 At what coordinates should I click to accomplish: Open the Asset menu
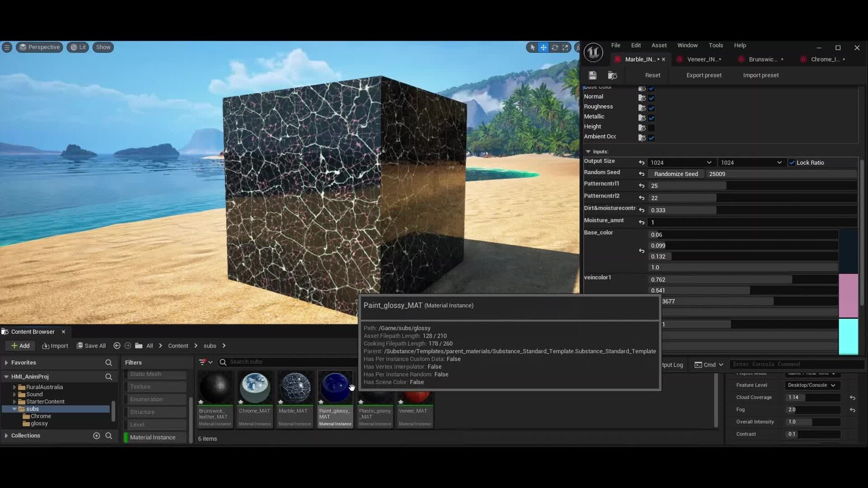[x=659, y=46]
